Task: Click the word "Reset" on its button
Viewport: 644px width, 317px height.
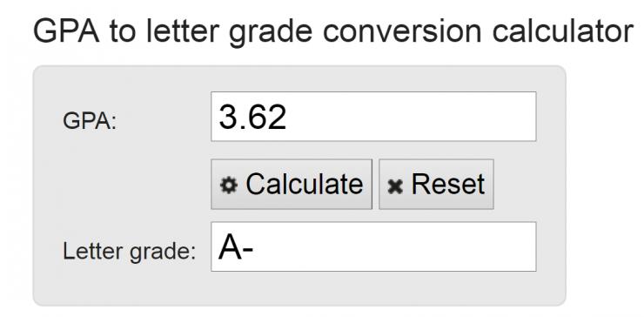Action: coord(448,184)
